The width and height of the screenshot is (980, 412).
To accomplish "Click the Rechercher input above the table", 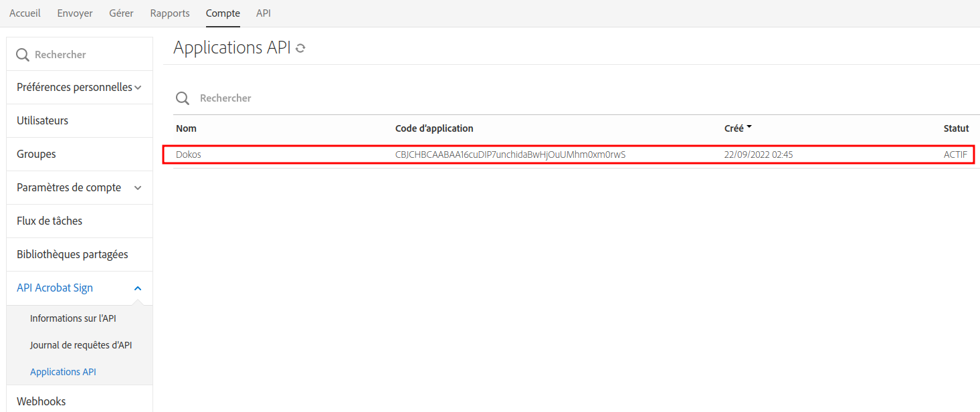I will coord(225,98).
